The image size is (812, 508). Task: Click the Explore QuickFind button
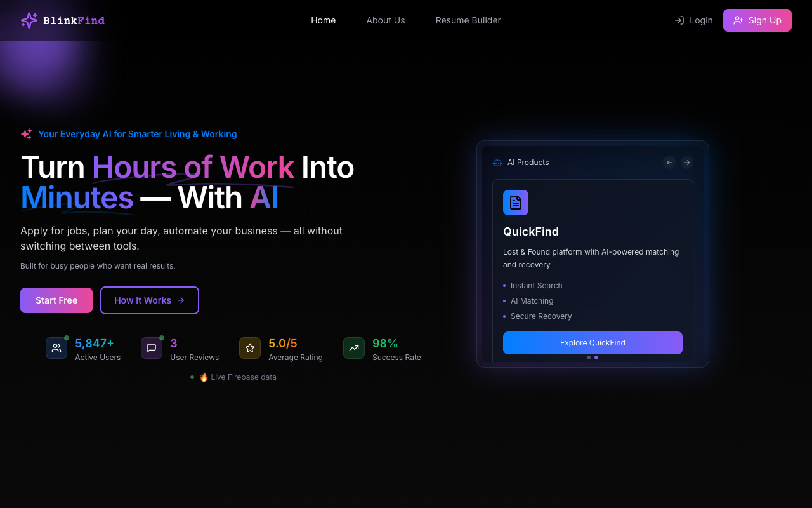[593, 342]
